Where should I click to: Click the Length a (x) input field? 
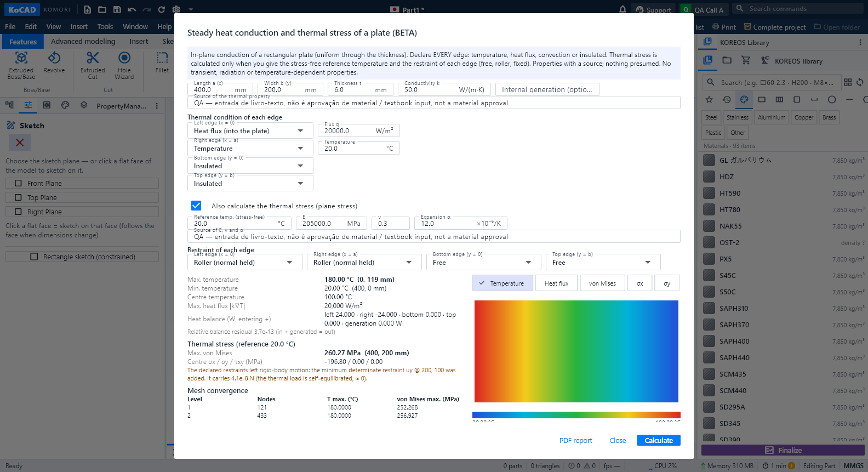(220, 89)
